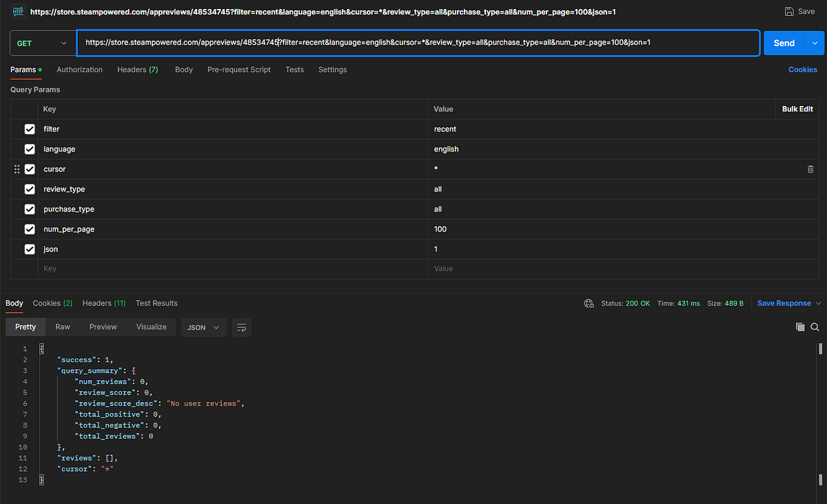Open Bulk Edit for query params

click(x=798, y=108)
